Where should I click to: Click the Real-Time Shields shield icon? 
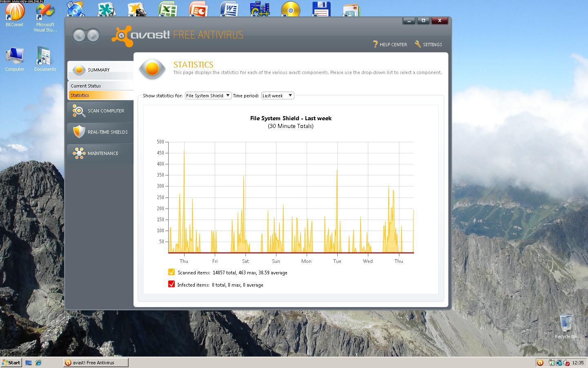[x=78, y=132]
